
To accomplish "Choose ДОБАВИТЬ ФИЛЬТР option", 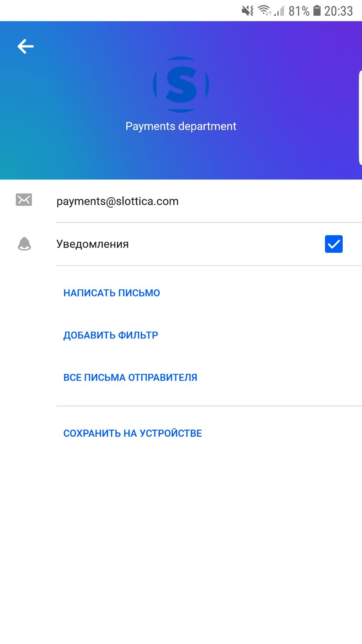I will tap(111, 335).
